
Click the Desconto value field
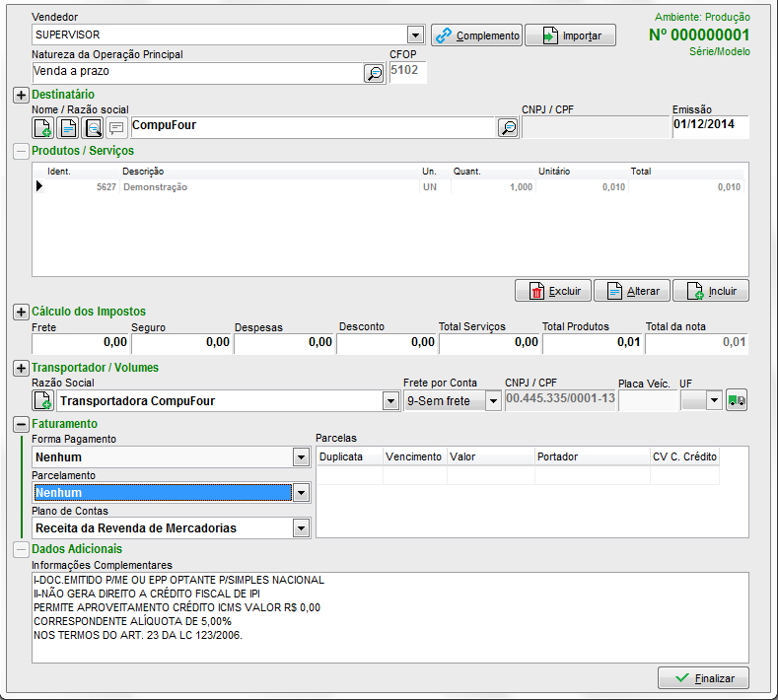[386, 342]
